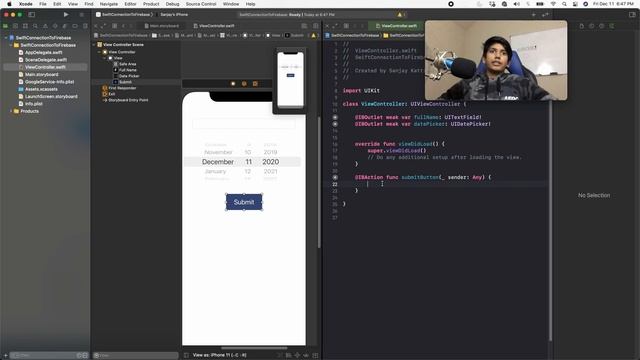640x360 pixels.
Task: Open the Product menu
Action: point(151,4)
